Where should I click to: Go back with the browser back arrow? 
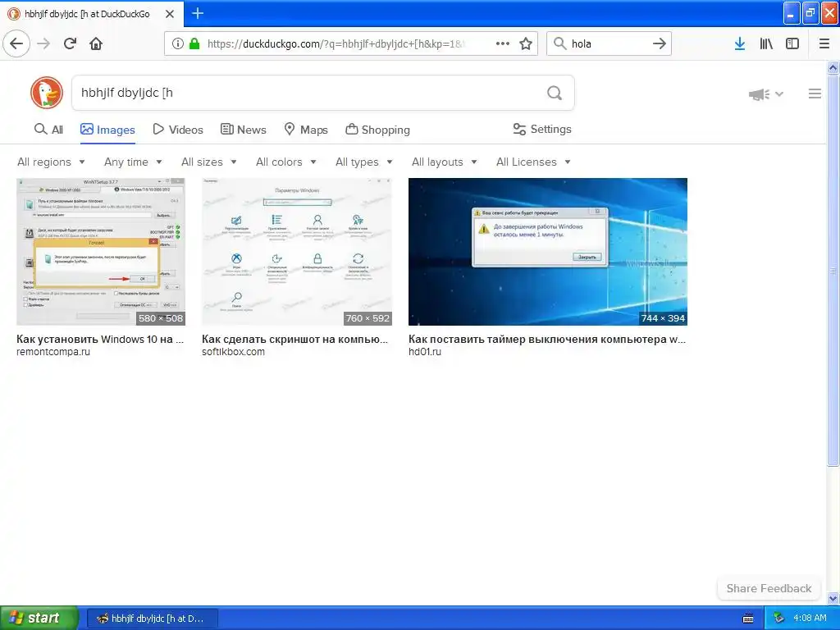pyautogui.click(x=16, y=44)
